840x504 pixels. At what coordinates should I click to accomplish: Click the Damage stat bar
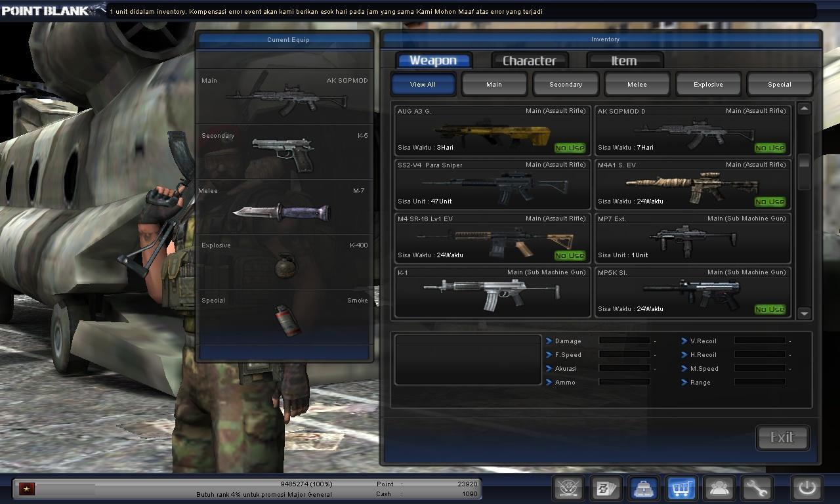pos(624,341)
